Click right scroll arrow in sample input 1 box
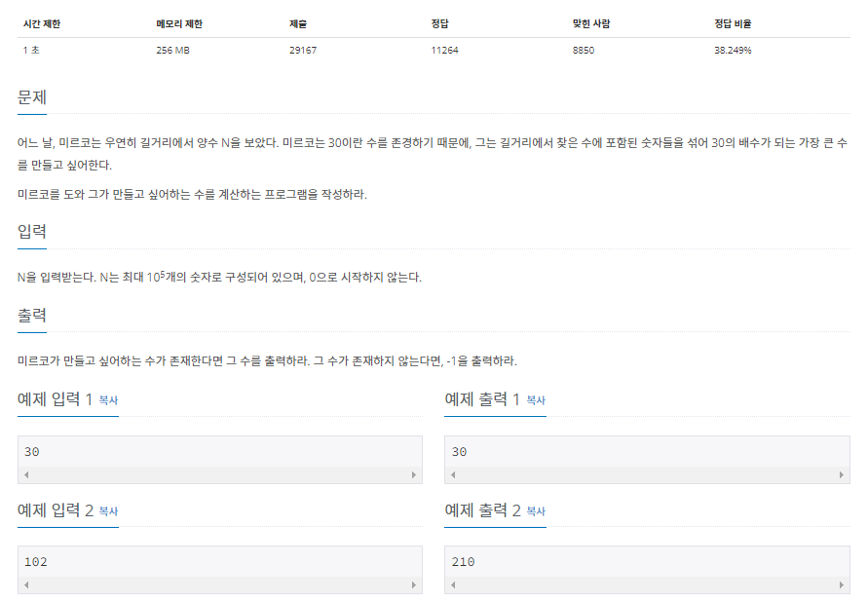Image resolution: width=868 pixels, height=603 pixels. pos(413,474)
